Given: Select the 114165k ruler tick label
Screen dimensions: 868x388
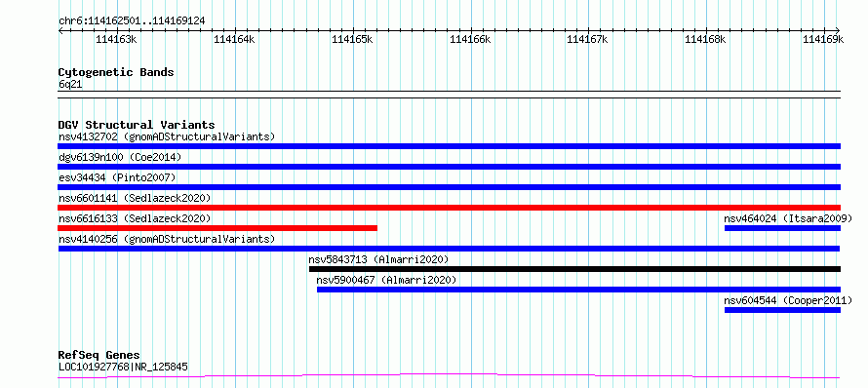Looking at the screenshot, I should click(x=352, y=39).
